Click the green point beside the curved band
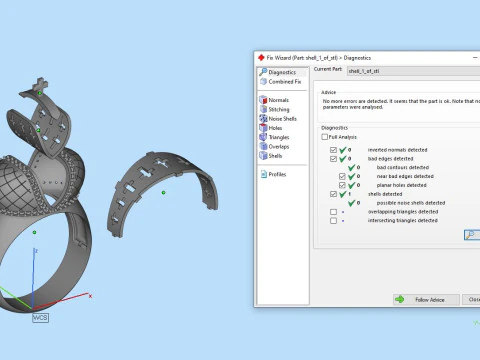The height and width of the screenshot is (360, 480). 163,192
